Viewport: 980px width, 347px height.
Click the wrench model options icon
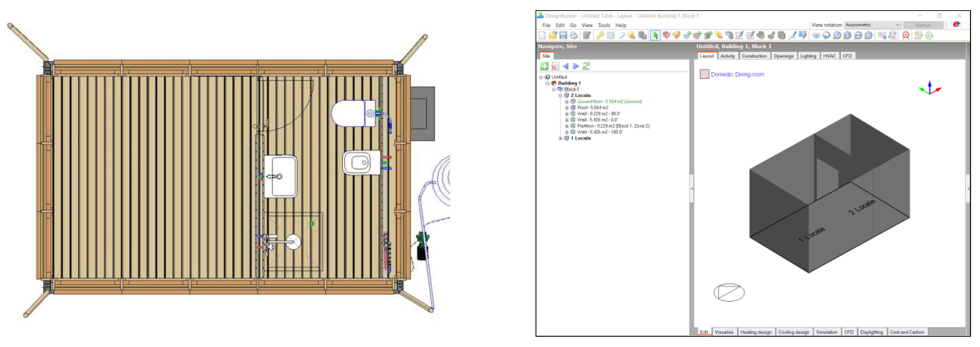[600, 36]
